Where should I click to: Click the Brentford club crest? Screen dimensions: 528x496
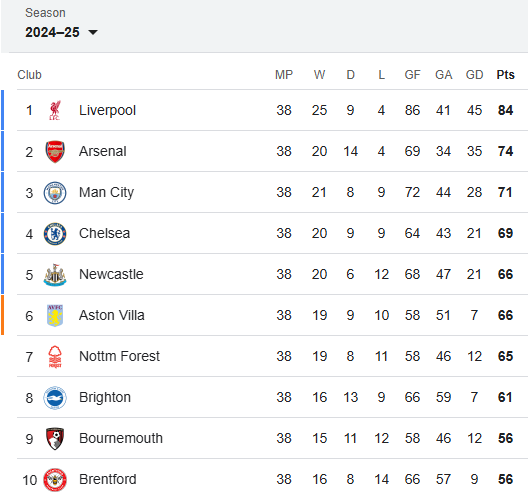[x=55, y=480]
